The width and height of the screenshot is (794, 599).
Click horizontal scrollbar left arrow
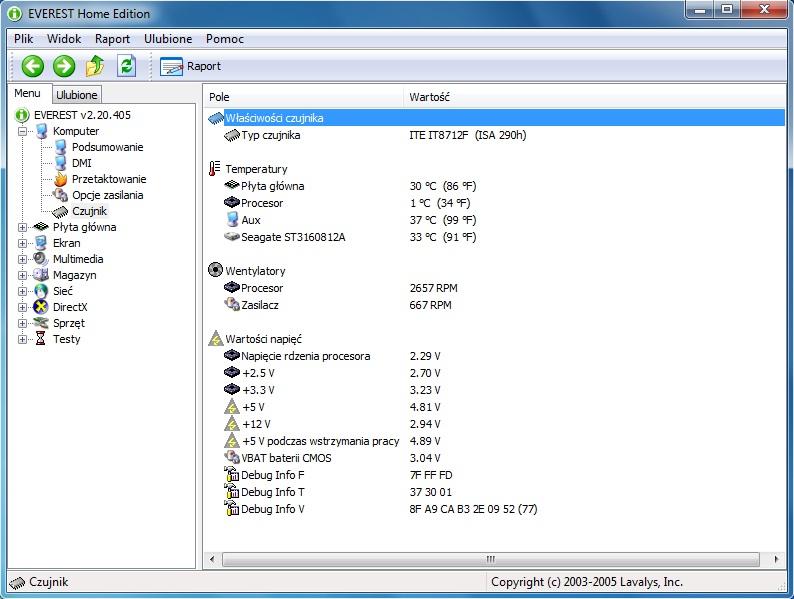pyautogui.click(x=212, y=560)
